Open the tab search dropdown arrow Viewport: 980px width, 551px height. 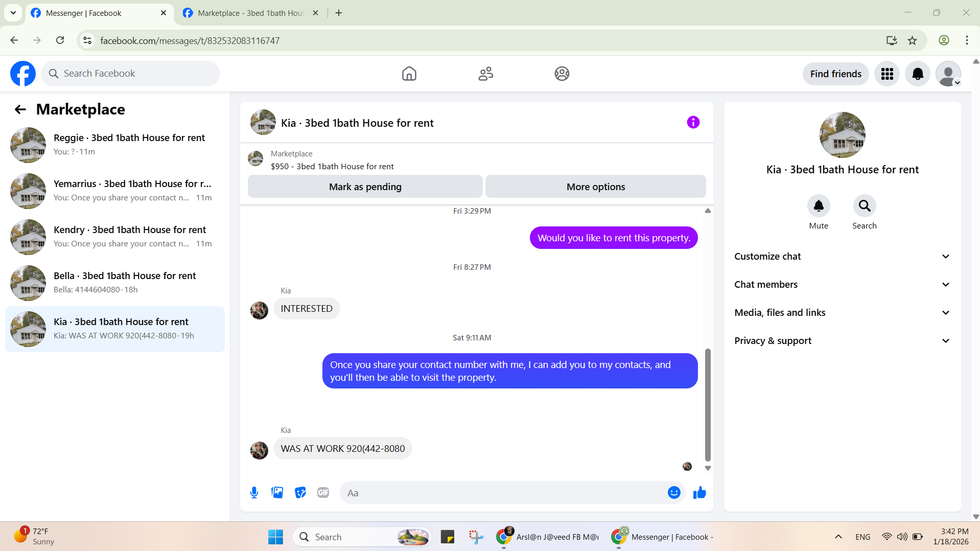(x=13, y=13)
